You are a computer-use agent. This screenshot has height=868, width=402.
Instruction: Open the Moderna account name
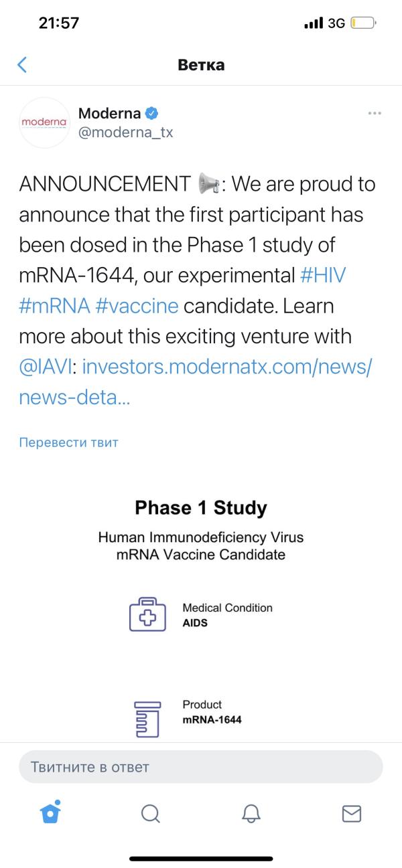(110, 112)
